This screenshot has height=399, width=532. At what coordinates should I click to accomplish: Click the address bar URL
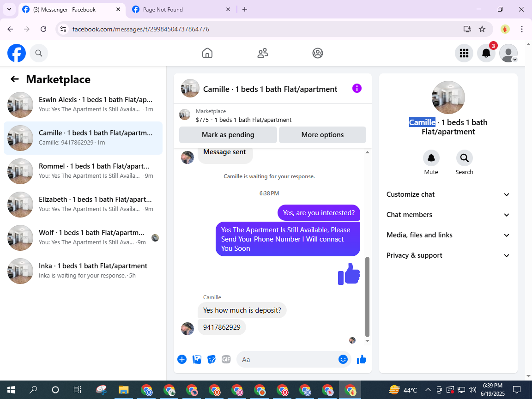point(141,29)
